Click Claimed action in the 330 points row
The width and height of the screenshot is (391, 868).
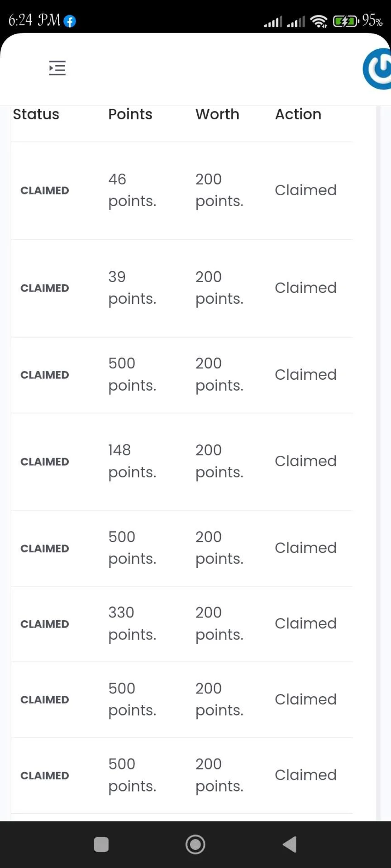click(x=306, y=623)
